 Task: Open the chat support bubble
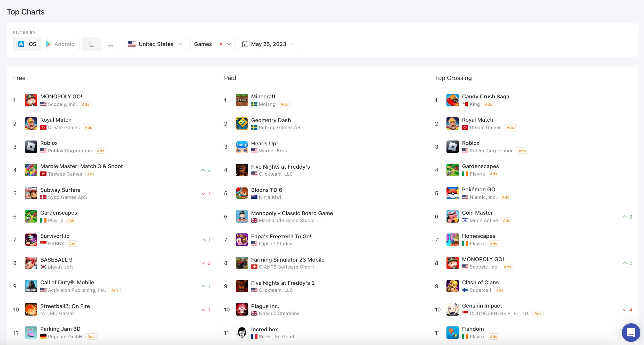click(x=631, y=332)
